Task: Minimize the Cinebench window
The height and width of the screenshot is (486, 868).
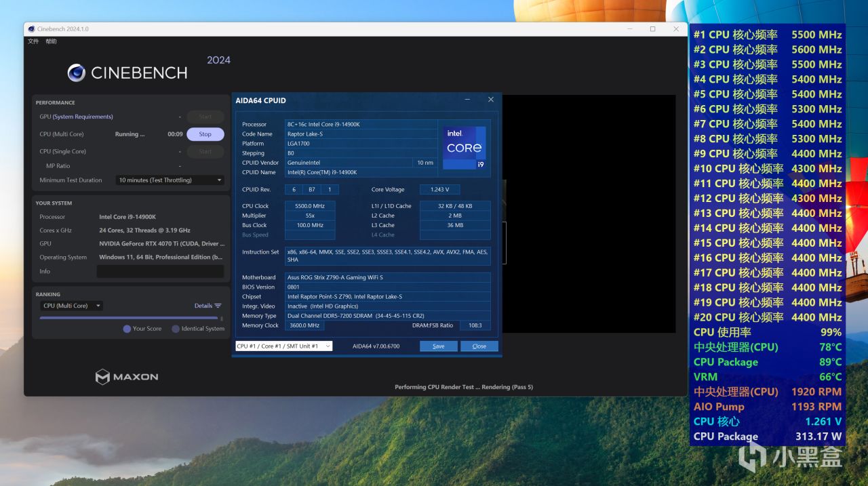Action: click(x=629, y=29)
